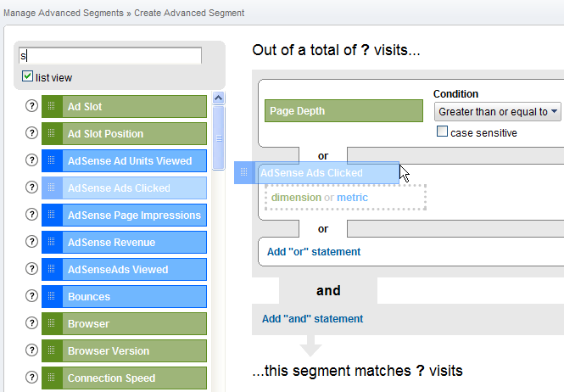Open the Condition dropdown
The image size is (564, 392).
pos(498,112)
